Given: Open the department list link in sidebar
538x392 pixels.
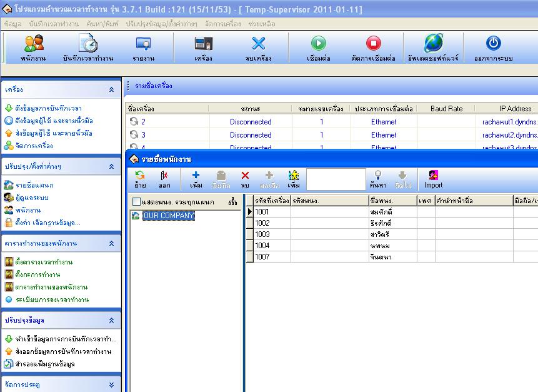Looking at the screenshot, I should pos(34,185).
